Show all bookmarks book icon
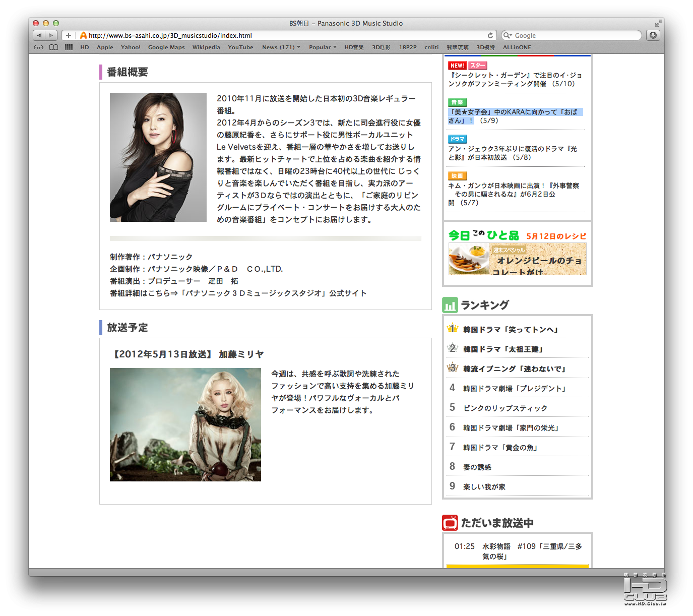This screenshot has width=693, height=616. [x=54, y=47]
